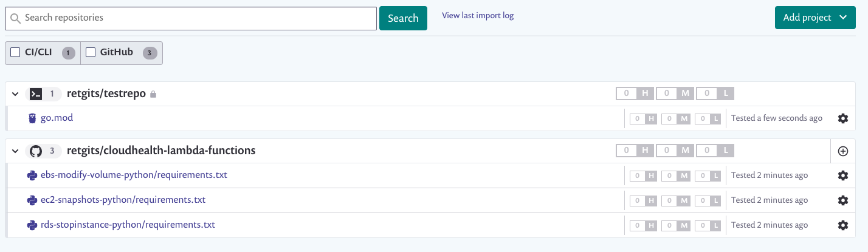The width and height of the screenshot is (868, 252).
Task: Click 'Tested 2 minutes ago' for ec2-snapshots-python
Action: point(770,200)
